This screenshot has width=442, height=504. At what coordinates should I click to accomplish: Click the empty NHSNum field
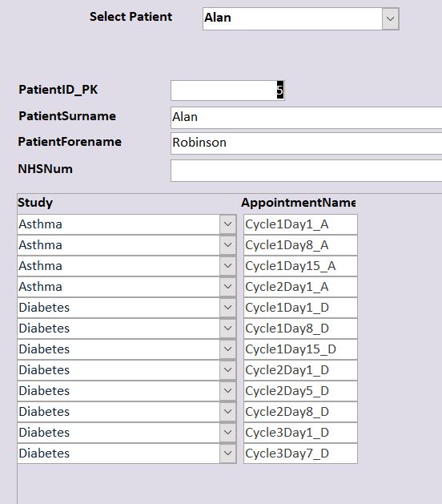click(306, 171)
